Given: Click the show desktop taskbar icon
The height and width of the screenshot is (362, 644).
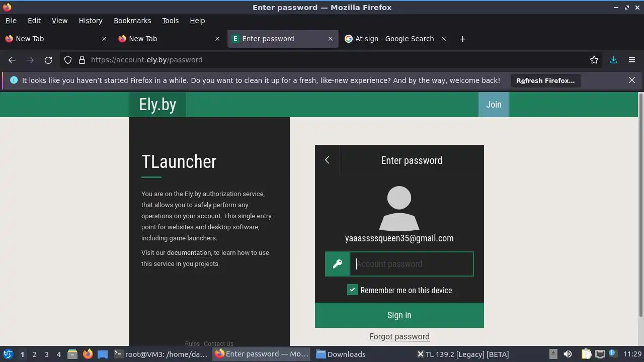Looking at the screenshot, I should click(103, 354).
